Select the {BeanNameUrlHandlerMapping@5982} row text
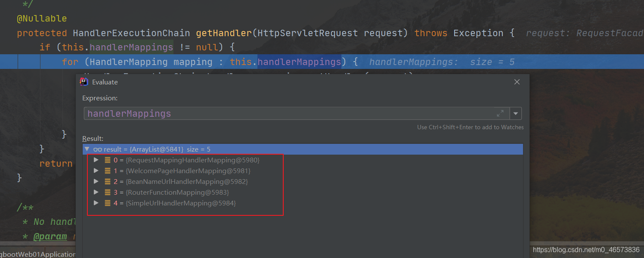The width and height of the screenshot is (644, 258). click(x=186, y=182)
